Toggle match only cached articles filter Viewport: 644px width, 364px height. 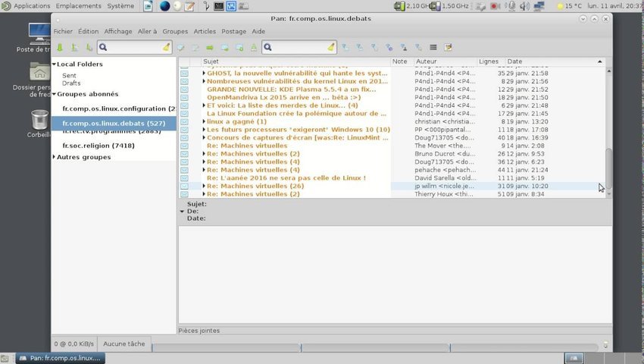click(x=374, y=48)
